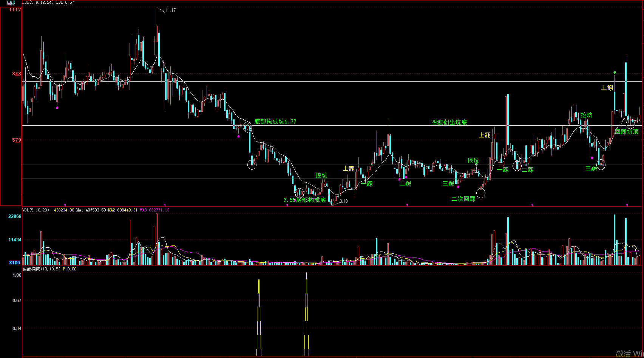Click the circle marker above 回踩坑顶
The image size is (644, 358).
(630, 123)
